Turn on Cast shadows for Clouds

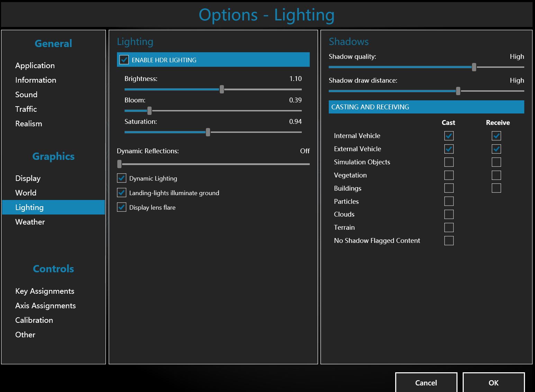click(449, 214)
